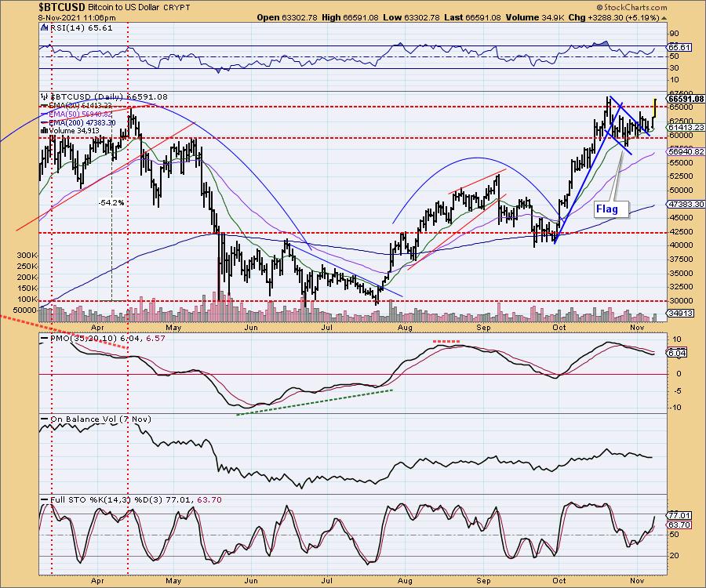The image size is (706, 588).
Task: Click the $BTCUSD (Daily) 66591.08 legend
Action: click(108, 96)
